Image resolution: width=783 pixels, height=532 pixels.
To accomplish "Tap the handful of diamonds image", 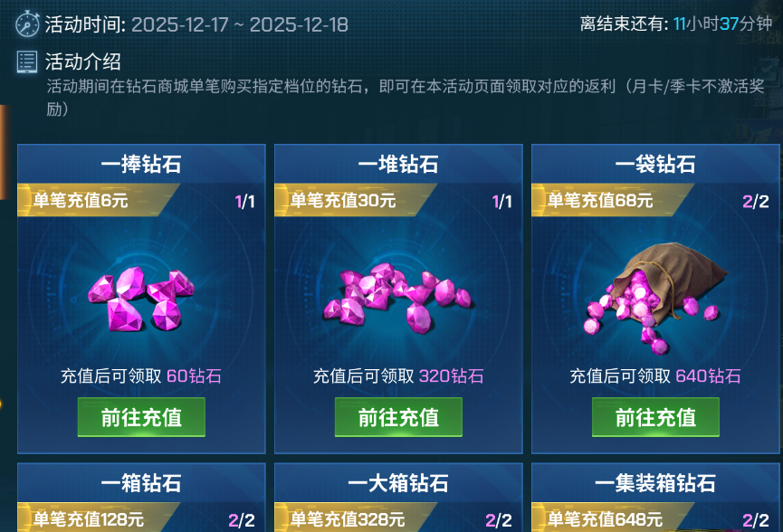I will [141, 299].
